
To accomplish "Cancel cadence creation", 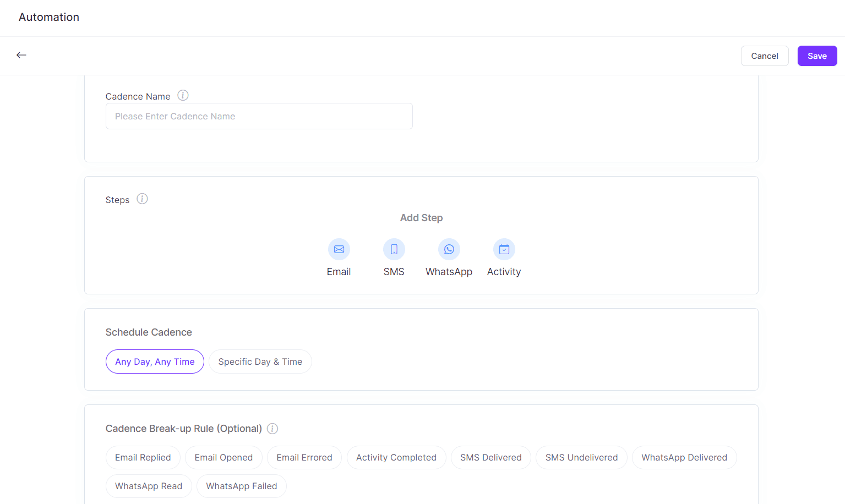I will click(x=764, y=56).
